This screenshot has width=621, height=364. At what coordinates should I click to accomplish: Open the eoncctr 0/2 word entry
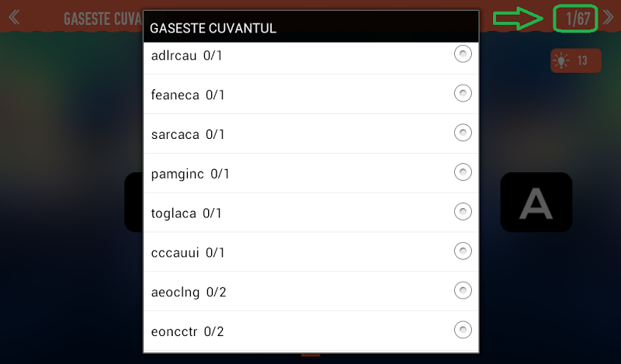(188, 332)
